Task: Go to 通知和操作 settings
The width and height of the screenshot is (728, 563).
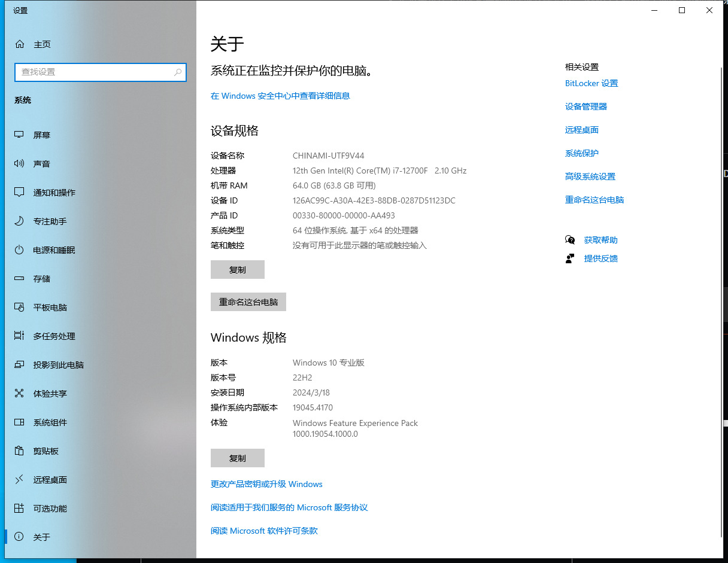Action: coord(101,193)
